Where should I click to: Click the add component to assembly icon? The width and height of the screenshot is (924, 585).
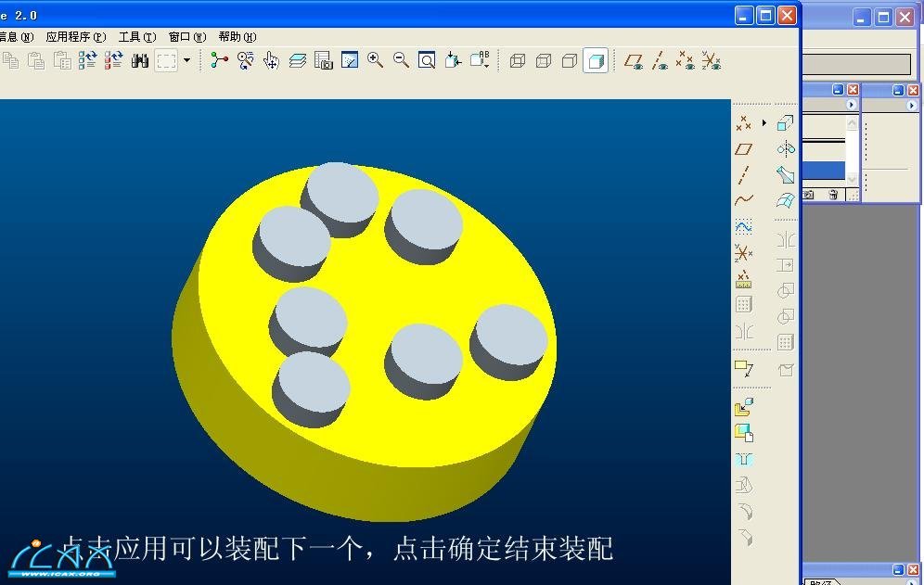tap(743, 407)
